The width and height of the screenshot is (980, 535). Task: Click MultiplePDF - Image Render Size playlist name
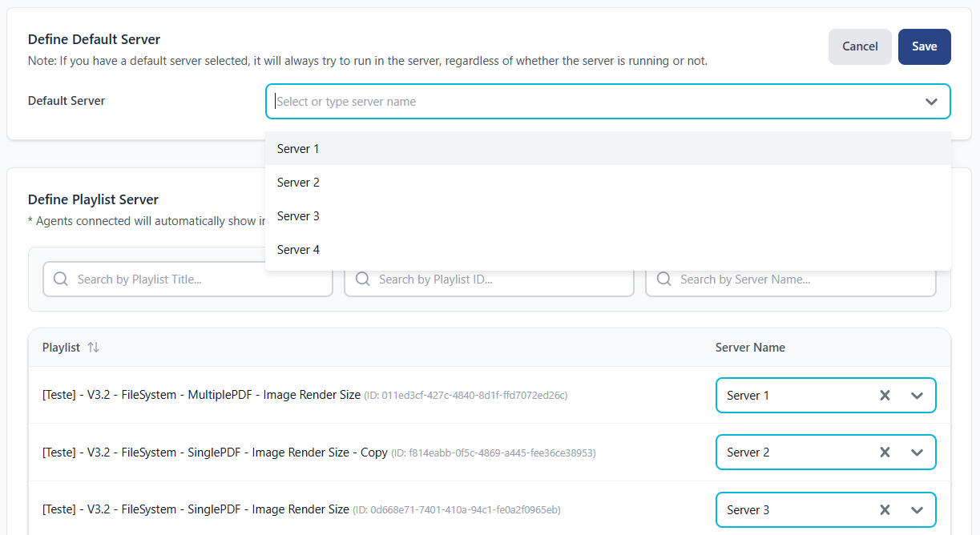click(201, 395)
